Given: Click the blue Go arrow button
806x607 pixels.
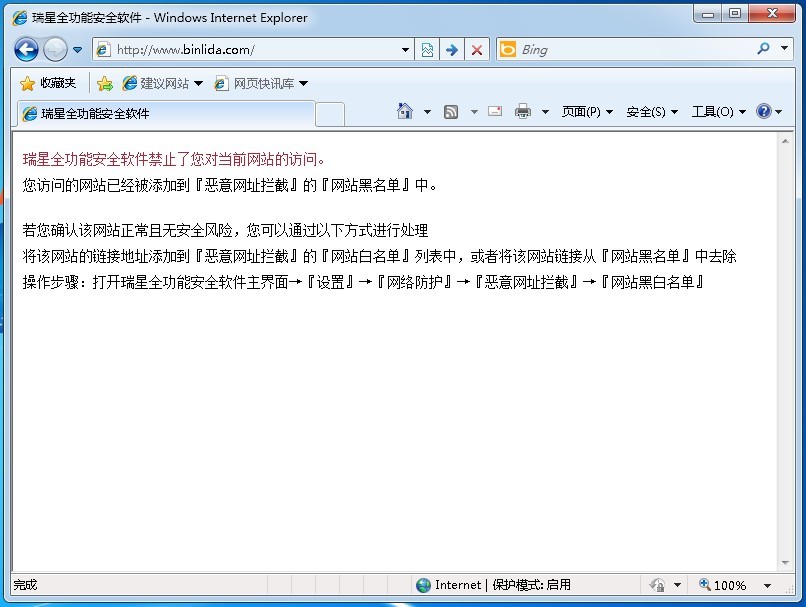Looking at the screenshot, I should 452,50.
